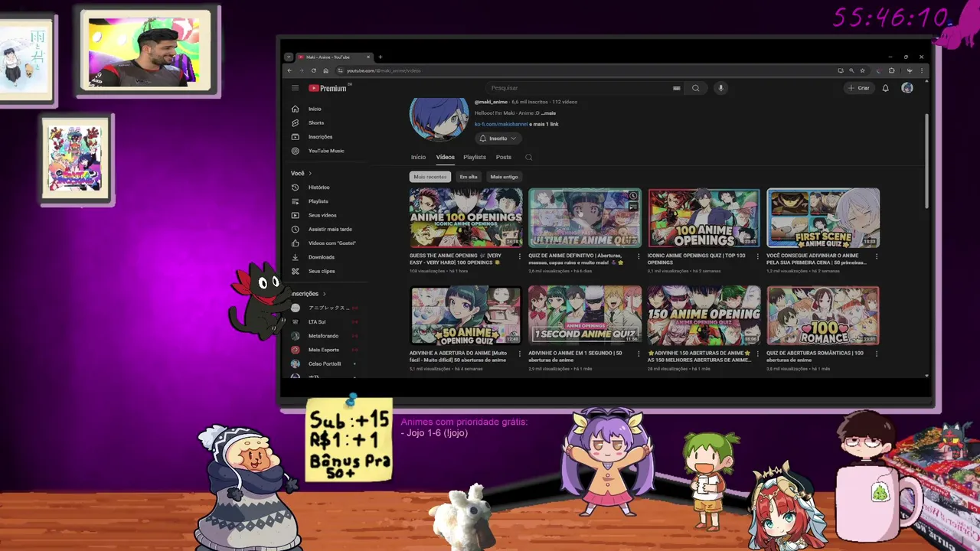Image resolution: width=980 pixels, height=551 pixels.
Task: Open the 50 Anime Opening Quiz thumbnail
Action: tap(465, 315)
